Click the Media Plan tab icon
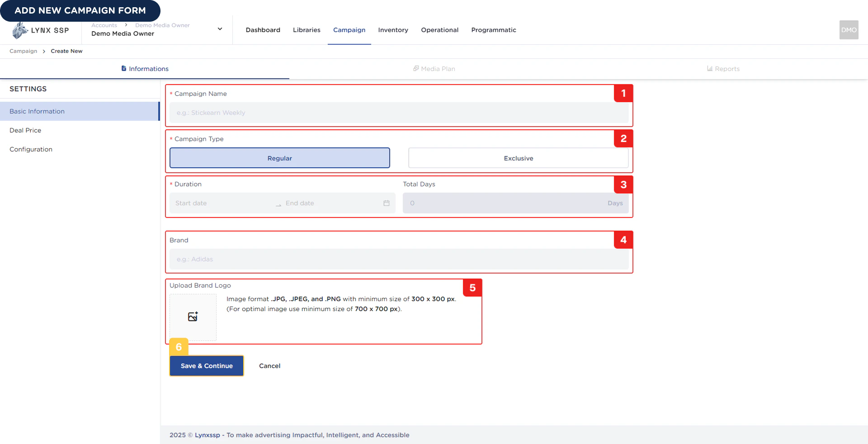868x444 pixels. pos(416,68)
